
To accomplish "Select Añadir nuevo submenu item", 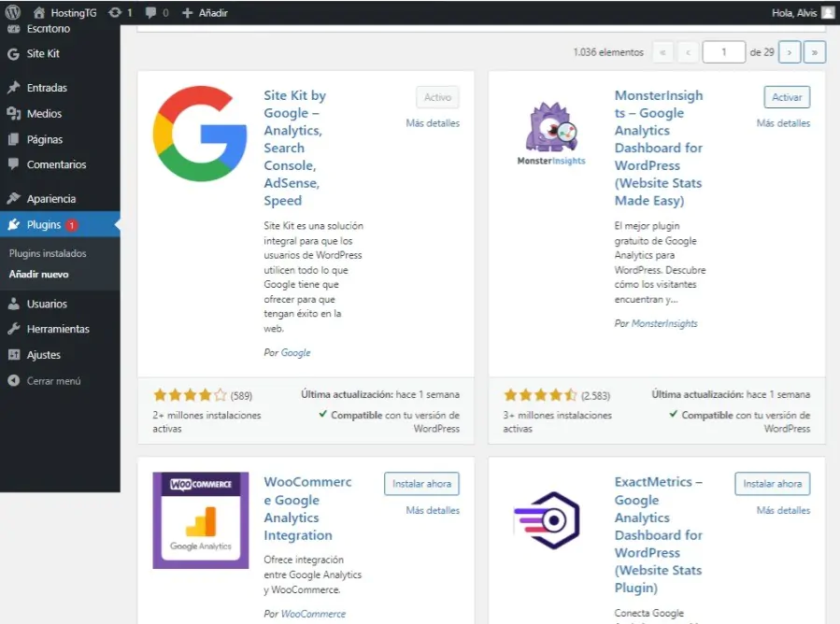I will pyautogui.click(x=38, y=275).
